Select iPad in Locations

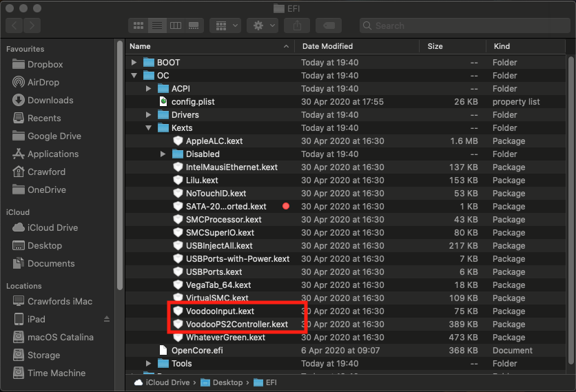coord(30,319)
